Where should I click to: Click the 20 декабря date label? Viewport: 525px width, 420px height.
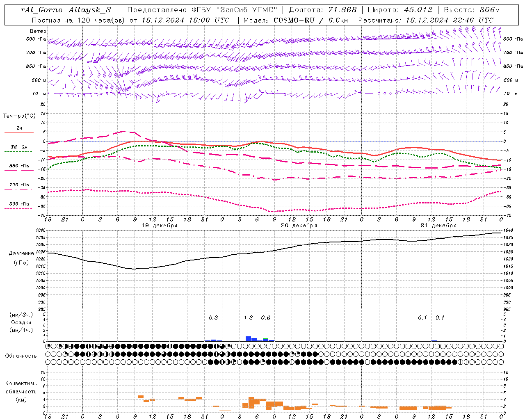coord(299,226)
